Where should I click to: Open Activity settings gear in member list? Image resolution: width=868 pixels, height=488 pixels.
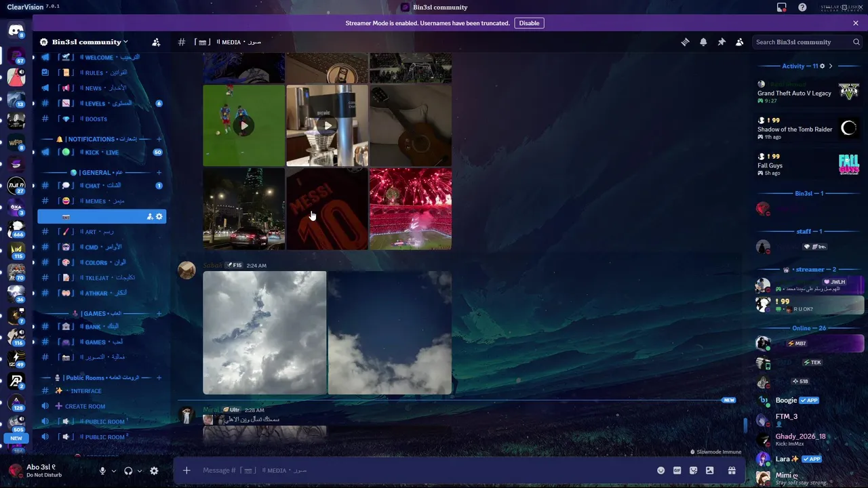pos(823,66)
